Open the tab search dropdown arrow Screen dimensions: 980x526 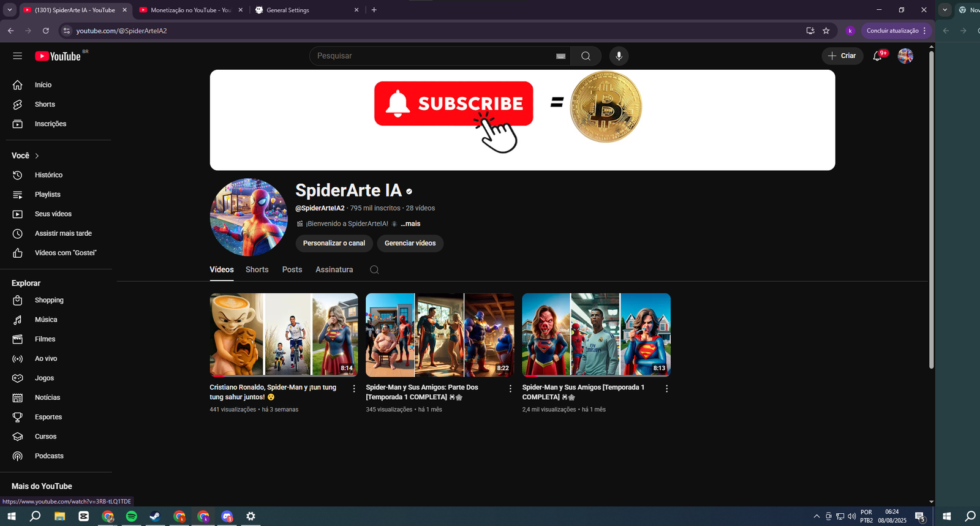[9, 10]
